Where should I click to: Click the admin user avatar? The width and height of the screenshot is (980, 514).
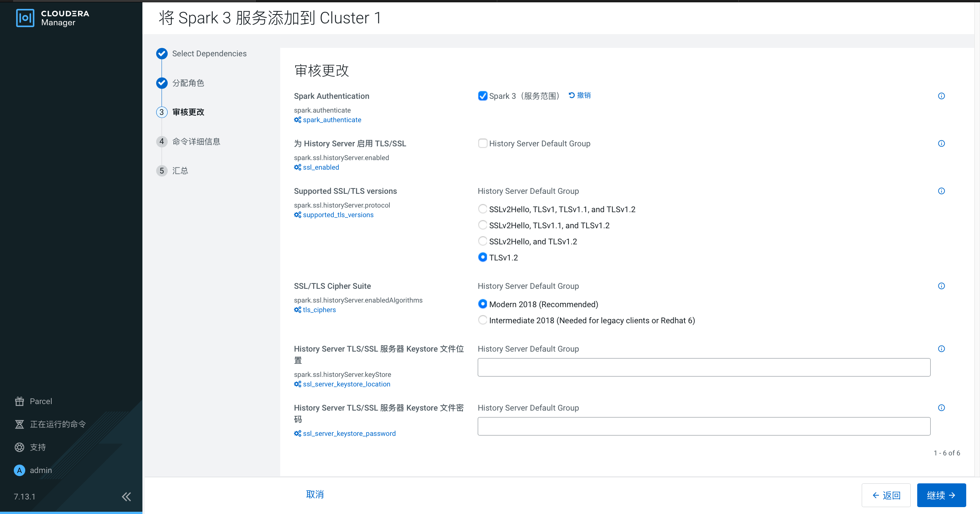20,470
